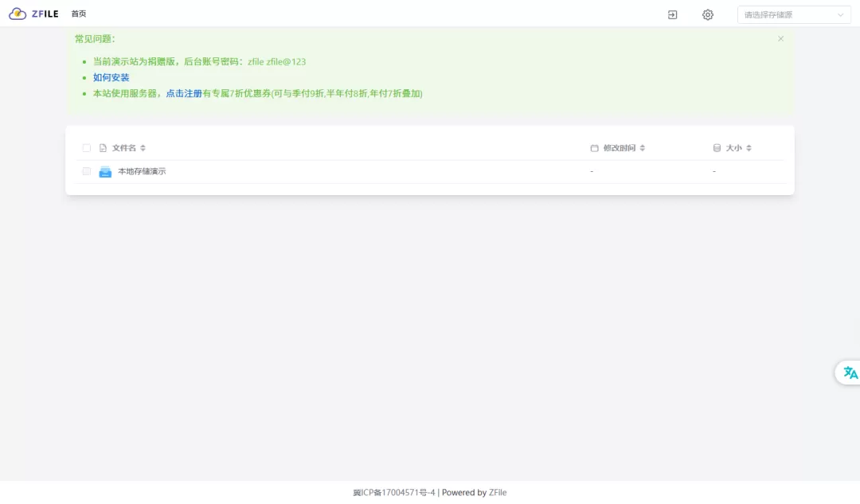Image resolution: width=860 pixels, height=504 pixels.
Task: Open settings via the gear icon
Action: point(707,14)
